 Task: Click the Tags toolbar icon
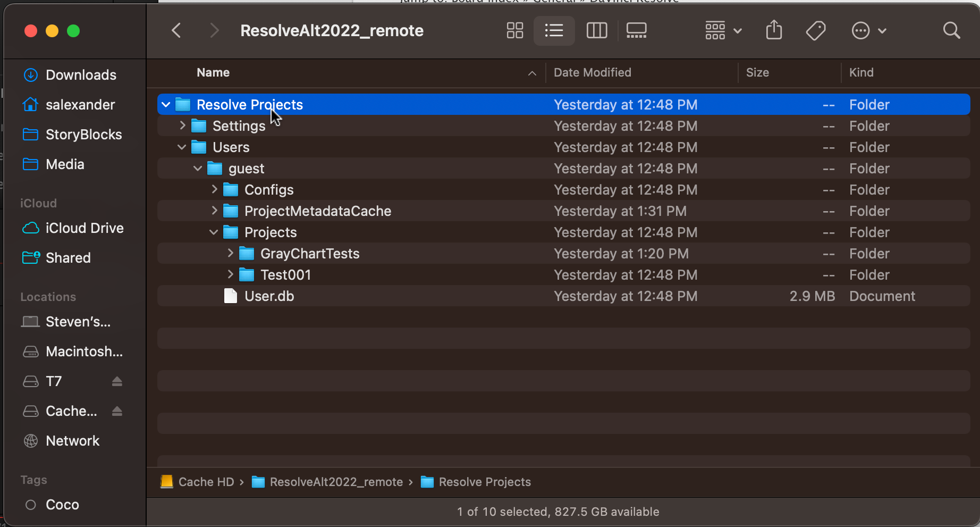815,30
